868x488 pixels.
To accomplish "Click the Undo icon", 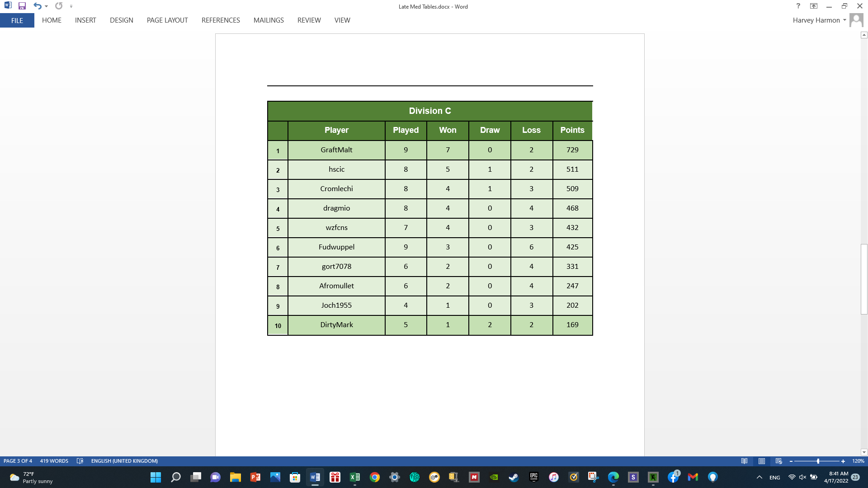I will tap(38, 6).
